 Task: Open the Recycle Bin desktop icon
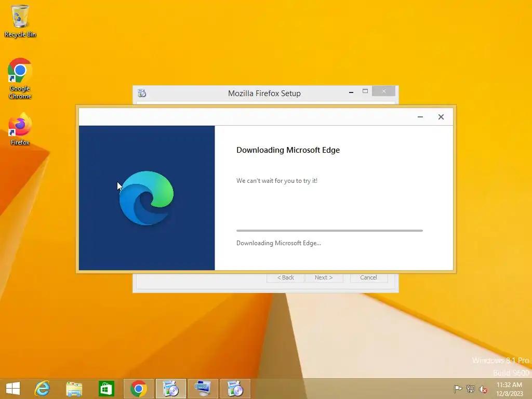click(20, 21)
